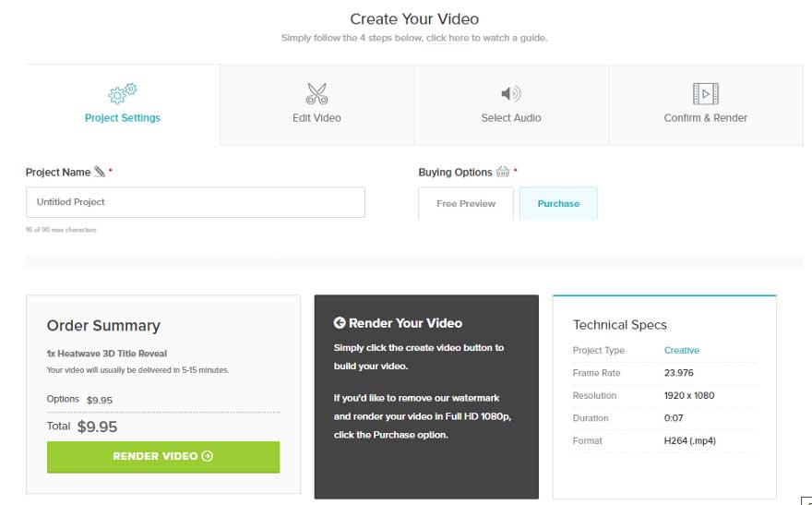Go to the Select Audio tab

click(511, 104)
